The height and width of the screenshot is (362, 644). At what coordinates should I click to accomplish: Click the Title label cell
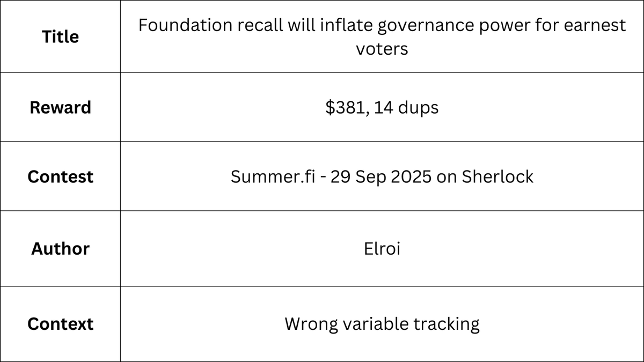60,36
